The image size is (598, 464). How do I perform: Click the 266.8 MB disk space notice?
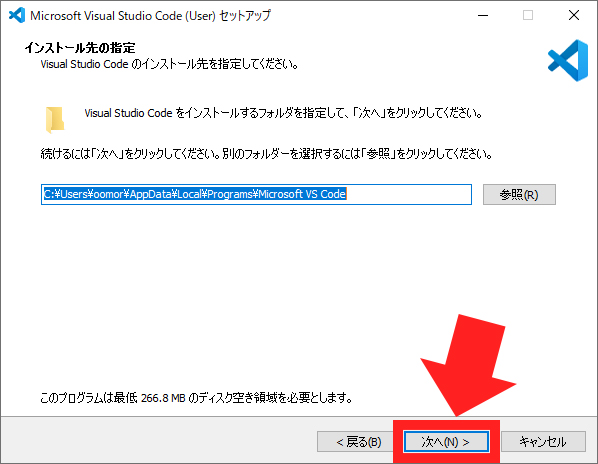point(196,398)
